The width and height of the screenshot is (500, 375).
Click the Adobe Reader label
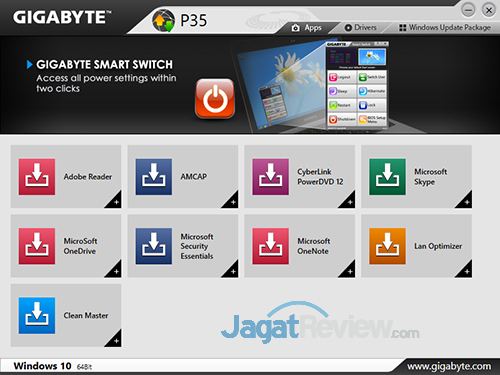point(88,177)
